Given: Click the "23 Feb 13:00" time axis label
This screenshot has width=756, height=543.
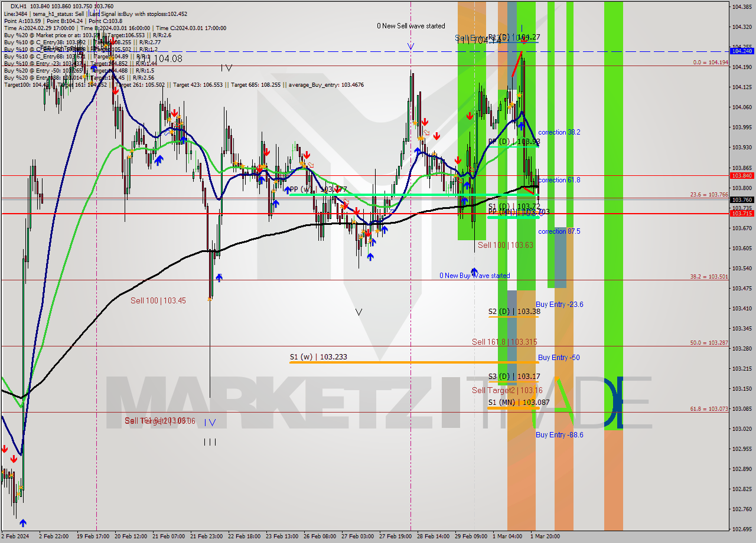Looking at the screenshot, I should (x=281, y=537).
